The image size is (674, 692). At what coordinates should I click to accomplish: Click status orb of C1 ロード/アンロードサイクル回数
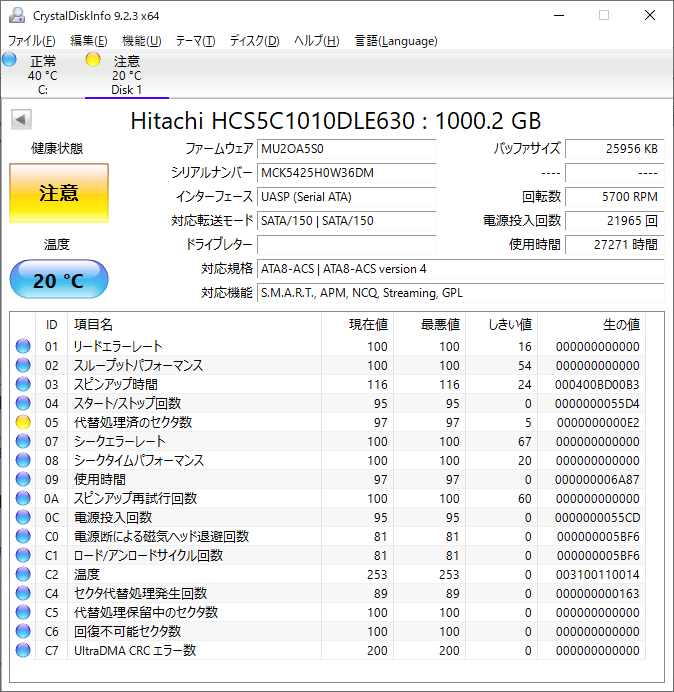pyautogui.click(x=23, y=555)
